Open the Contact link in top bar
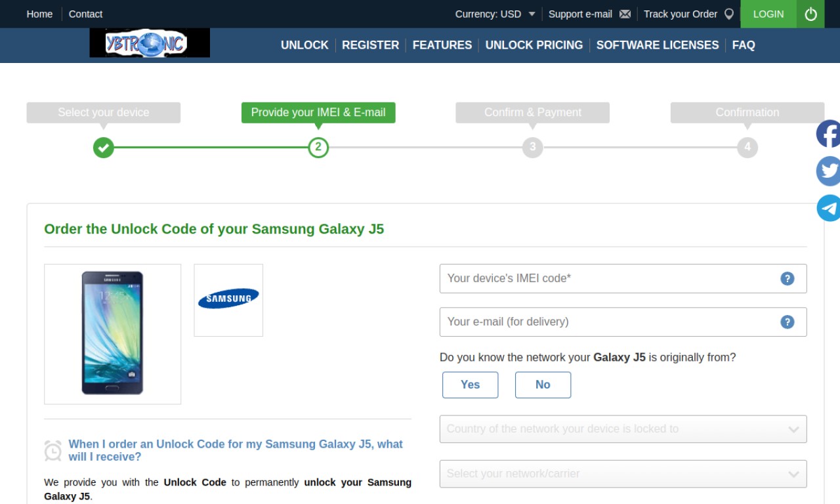Screen dimensions: 840x504 pyautogui.click(x=85, y=14)
